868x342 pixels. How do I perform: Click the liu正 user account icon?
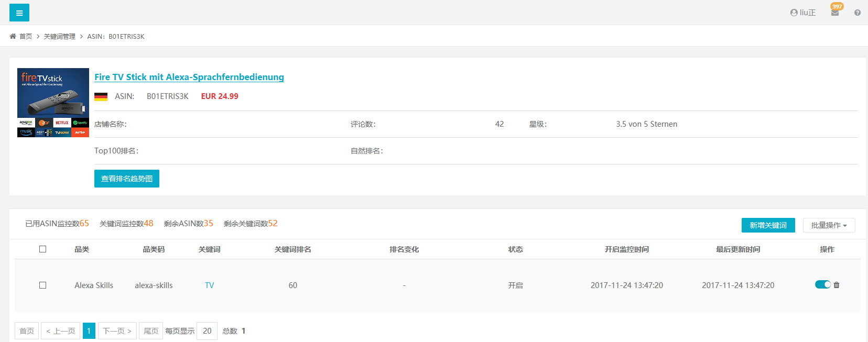click(x=794, y=13)
